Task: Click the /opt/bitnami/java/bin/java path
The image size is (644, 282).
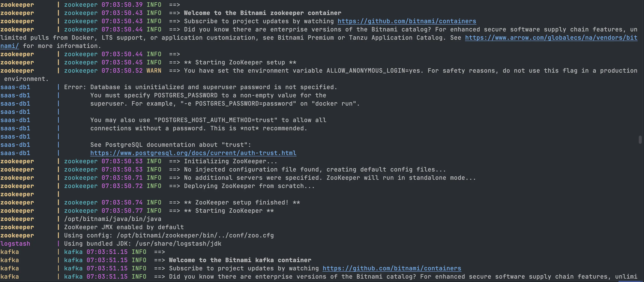Action: (x=112, y=219)
